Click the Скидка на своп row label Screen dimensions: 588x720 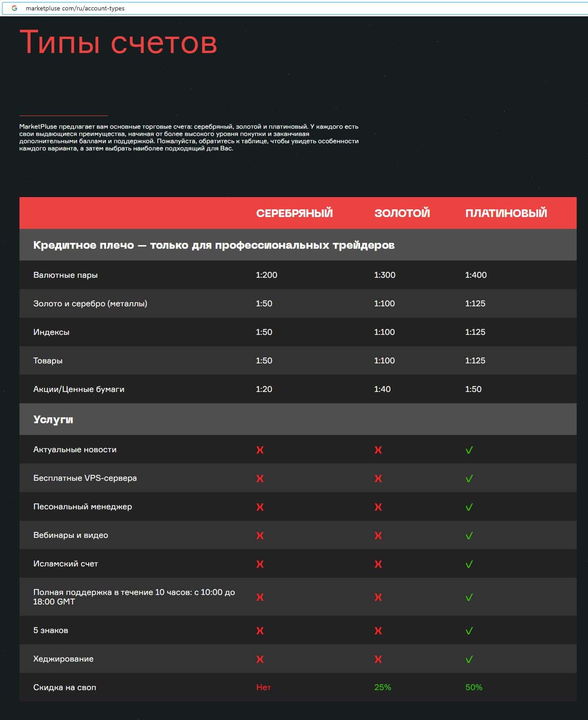pyautogui.click(x=65, y=687)
